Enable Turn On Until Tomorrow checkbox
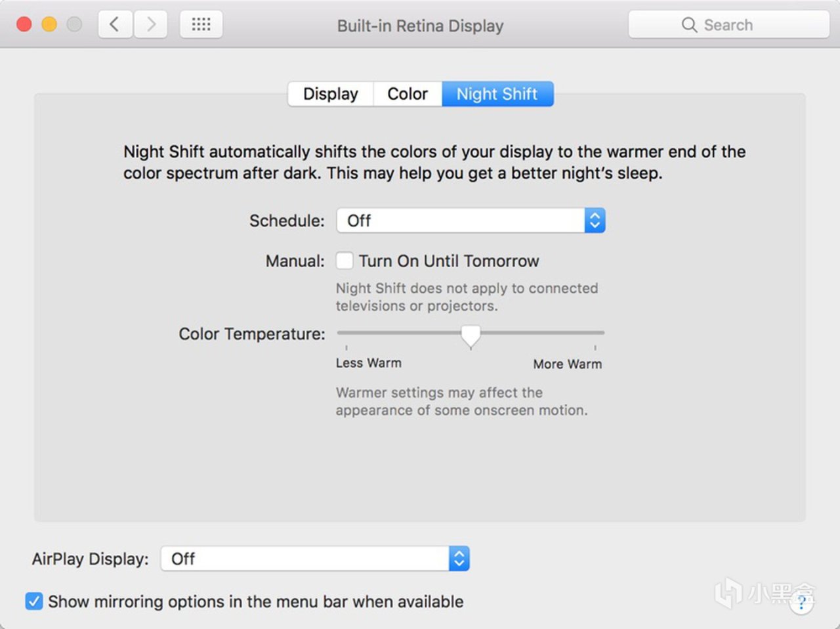 click(x=345, y=261)
